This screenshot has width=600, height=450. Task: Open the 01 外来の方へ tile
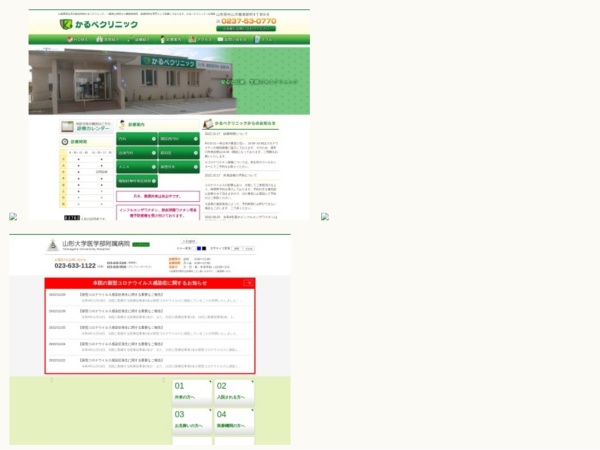(192, 393)
